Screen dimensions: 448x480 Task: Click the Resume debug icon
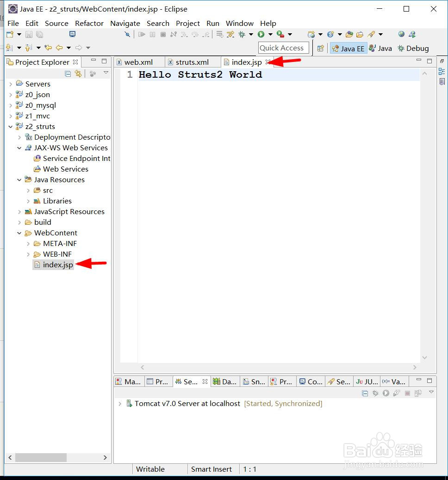pos(142,34)
